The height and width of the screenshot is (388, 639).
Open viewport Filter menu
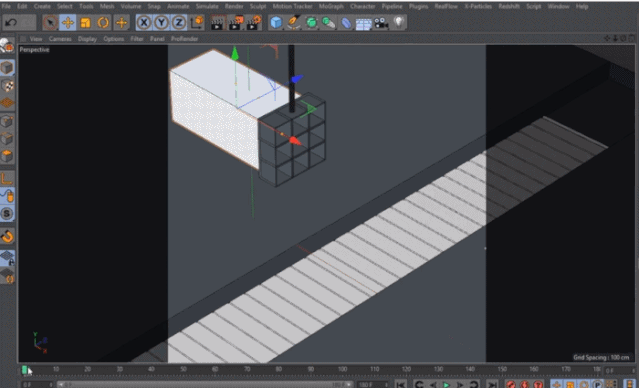coord(137,39)
